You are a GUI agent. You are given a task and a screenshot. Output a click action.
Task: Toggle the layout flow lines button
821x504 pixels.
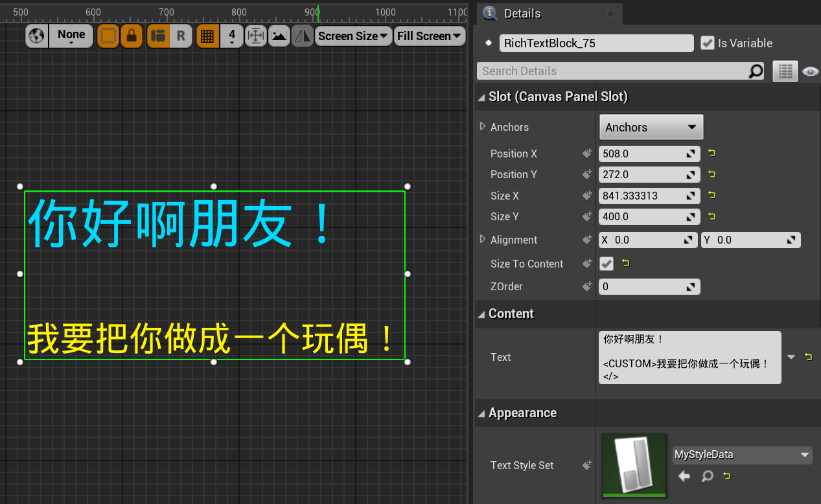pyautogui.click(x=158, y=36)
